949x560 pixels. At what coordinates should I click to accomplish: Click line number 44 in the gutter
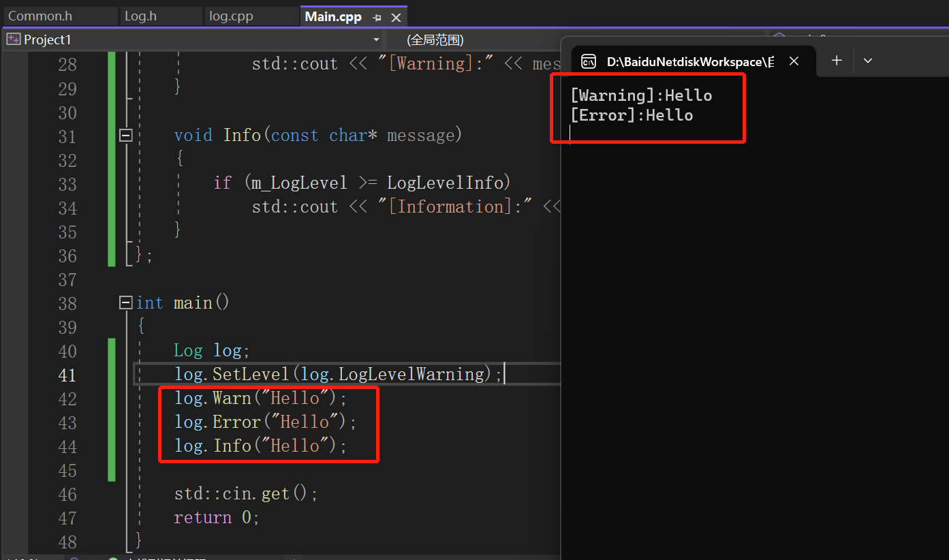tap(67, 446)
